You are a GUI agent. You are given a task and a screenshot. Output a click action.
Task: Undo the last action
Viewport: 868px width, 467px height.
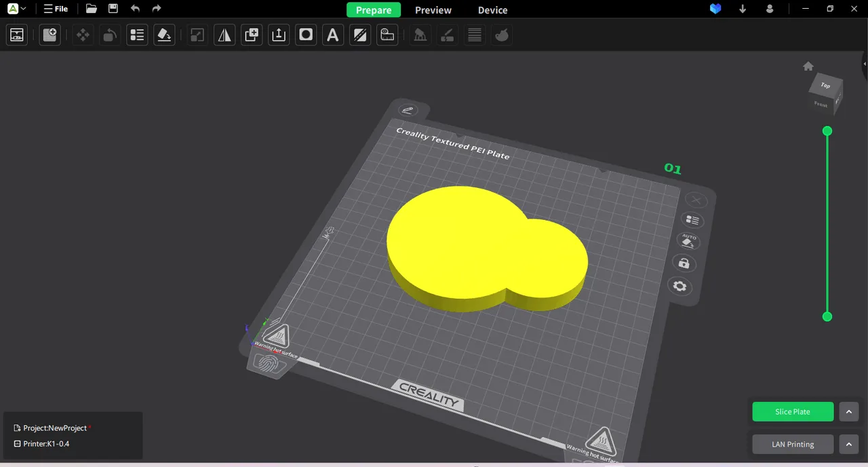coord(135,9)
